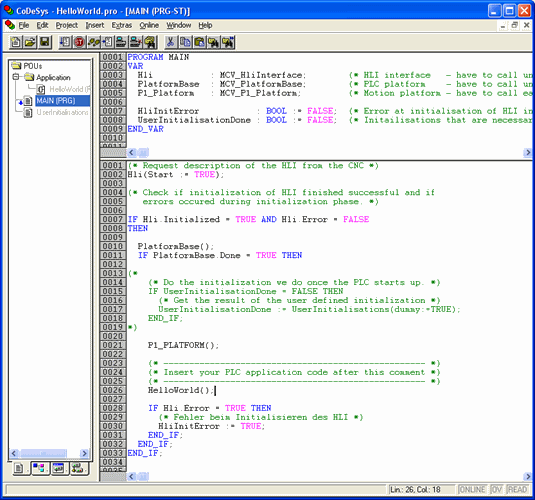
Task: Click the Copy toolbar icon
Action: pos(185,42)
